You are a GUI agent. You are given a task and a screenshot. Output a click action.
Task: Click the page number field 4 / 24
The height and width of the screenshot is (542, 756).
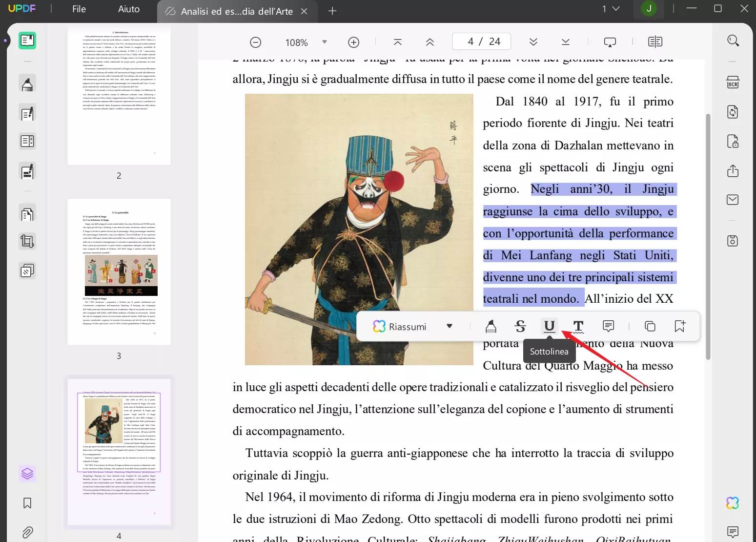click(x=482, y=42)
